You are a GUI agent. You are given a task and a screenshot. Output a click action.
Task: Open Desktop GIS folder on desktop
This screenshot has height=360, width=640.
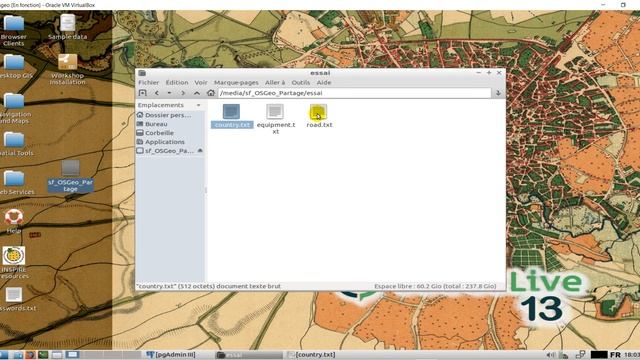coord(16,66)
